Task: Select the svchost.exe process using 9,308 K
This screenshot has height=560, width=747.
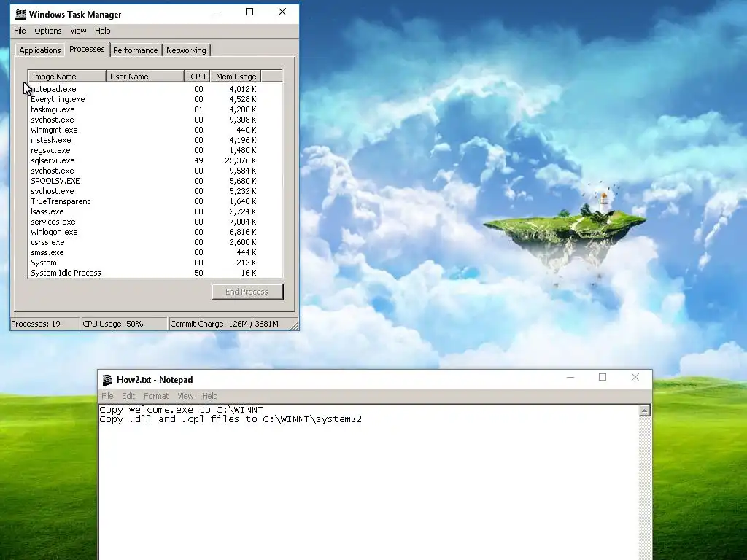Action: (155, 120)
